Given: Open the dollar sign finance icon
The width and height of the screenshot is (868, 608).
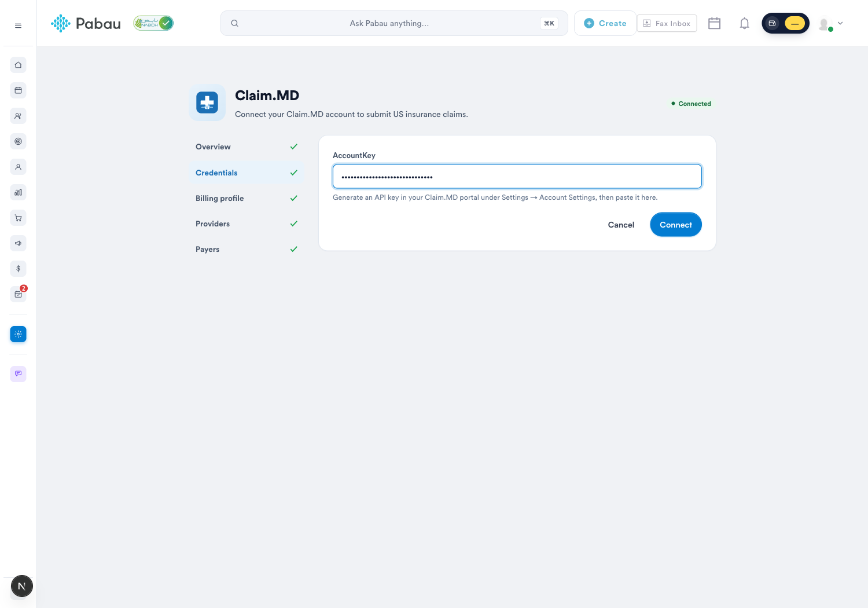Looking at the screenshot, I should (x=19, y=269).
